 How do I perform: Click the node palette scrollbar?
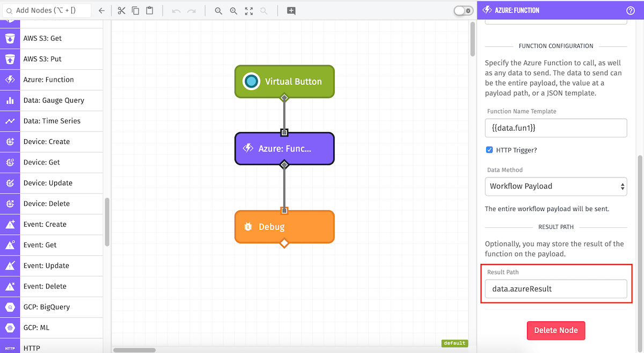coord(107,222)
